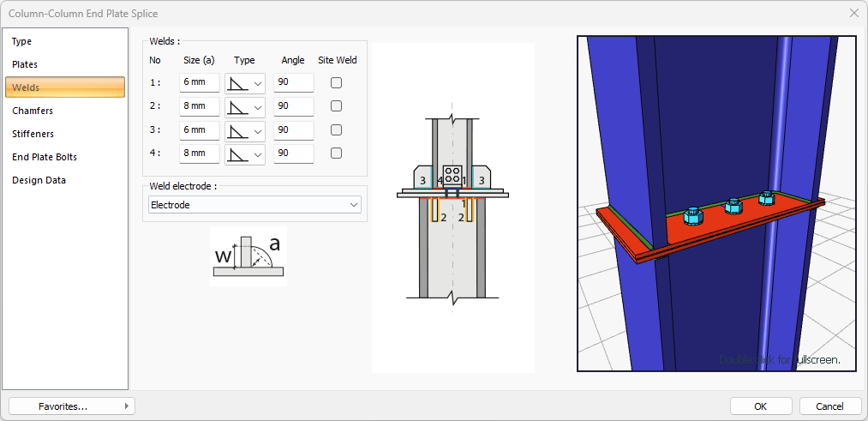This screenshot has height=421, width=868.
Task: Check Site Weld for weld 4
Action: coord(337,153)
